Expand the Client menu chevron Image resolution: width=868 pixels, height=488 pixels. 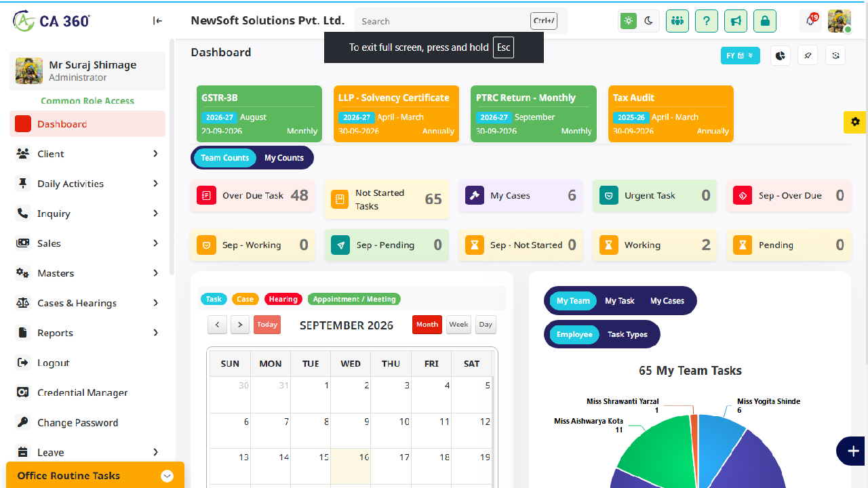pyautogui.click(x=155, y=154)
